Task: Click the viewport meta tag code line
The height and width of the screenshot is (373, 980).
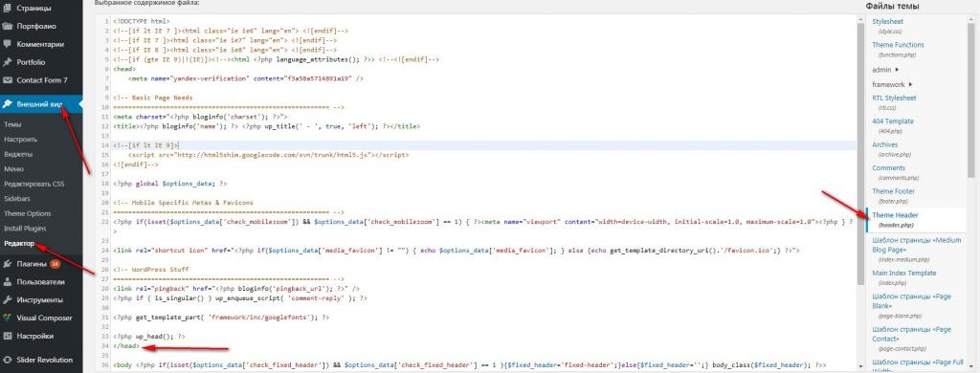Action: (x=483, y=222)
